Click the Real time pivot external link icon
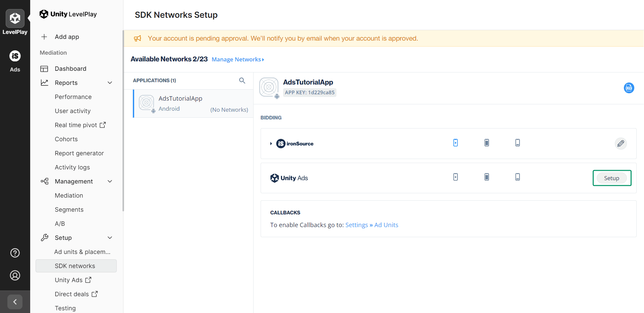644x313 pixels. 103,125
